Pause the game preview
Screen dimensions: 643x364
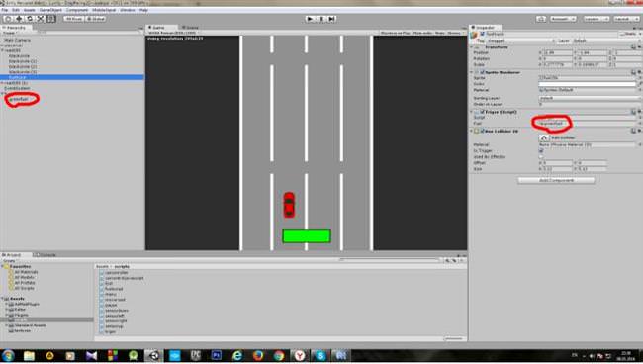(321, 19)
